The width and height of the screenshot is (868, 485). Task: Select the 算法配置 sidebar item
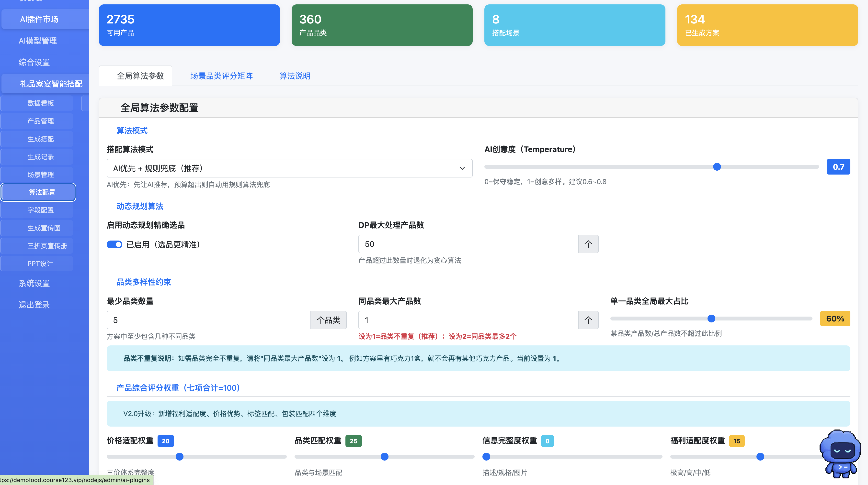tap(38, 192)
